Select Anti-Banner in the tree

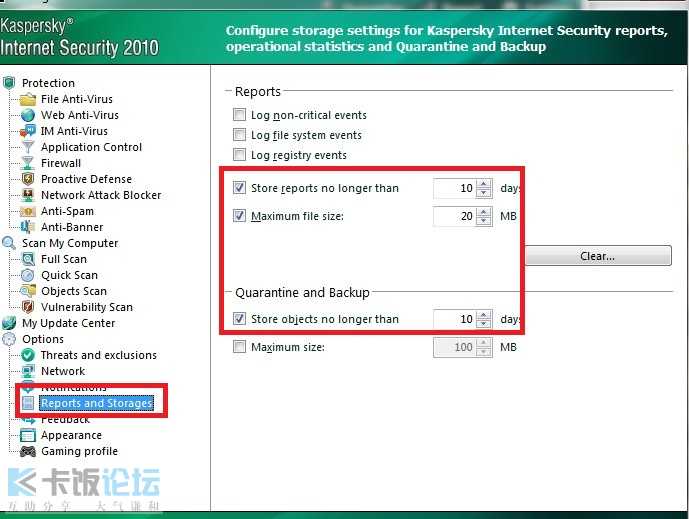(72, 227)
